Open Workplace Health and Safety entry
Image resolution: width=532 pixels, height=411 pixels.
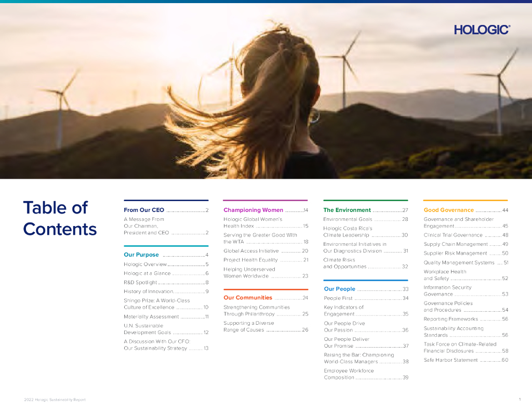pyautogui.click(x=466, y=275)
